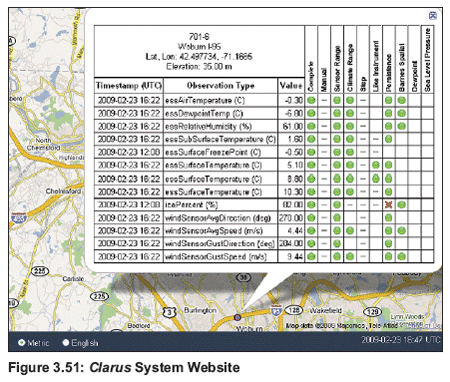450x382 pixels.
Task: Click the 61.00 relative humidity value
Action: 293,126
